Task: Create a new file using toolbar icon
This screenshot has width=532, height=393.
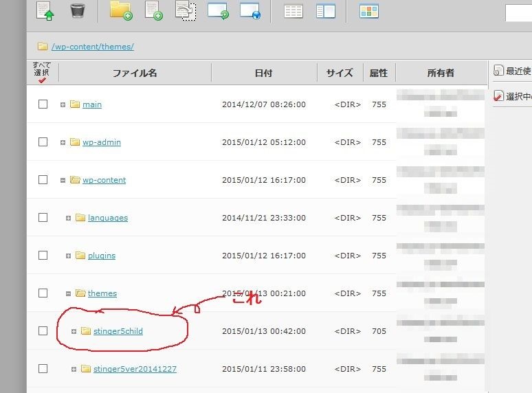Action: click(153, 10)
